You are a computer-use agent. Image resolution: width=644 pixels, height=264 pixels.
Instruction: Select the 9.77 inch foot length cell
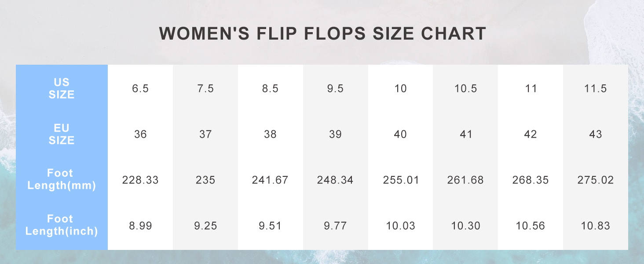point(335,226)
